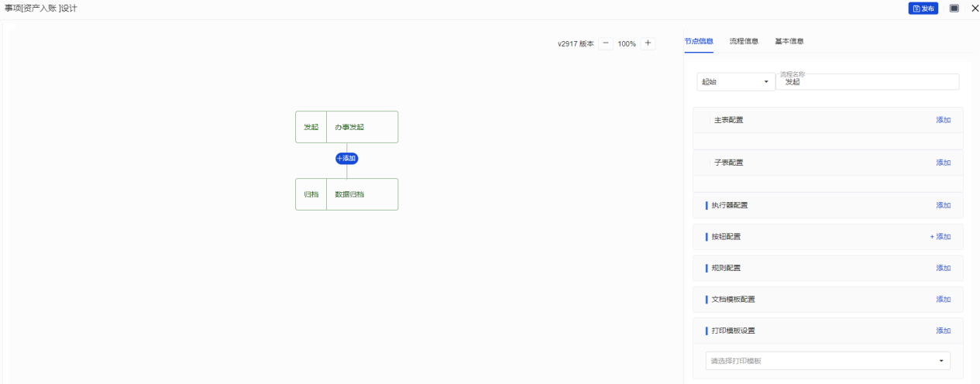Select the 归档 archive node

coord(346,194)
